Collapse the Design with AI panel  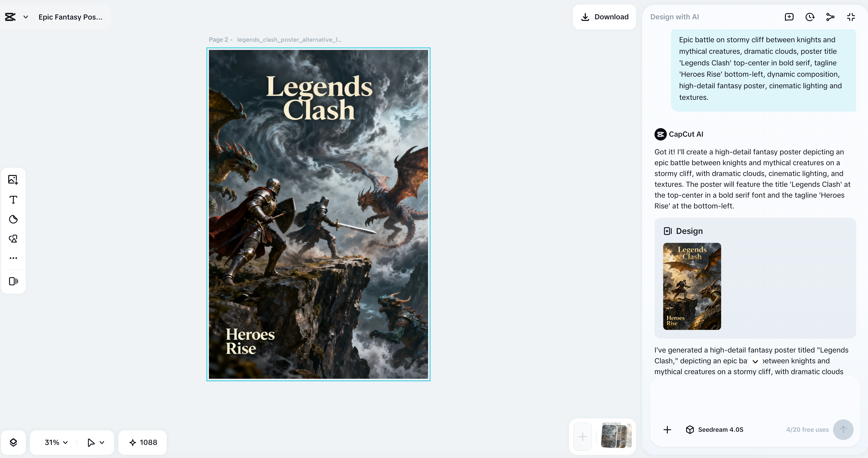851,16
